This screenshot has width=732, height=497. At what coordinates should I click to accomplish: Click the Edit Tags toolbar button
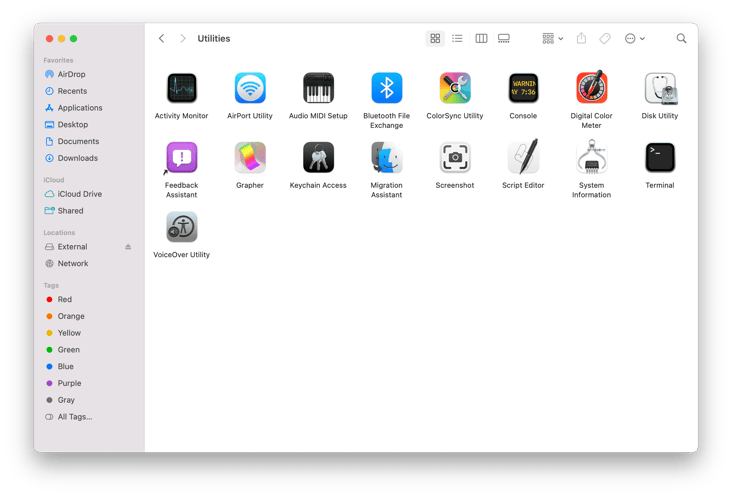click(x=605, y=38)
